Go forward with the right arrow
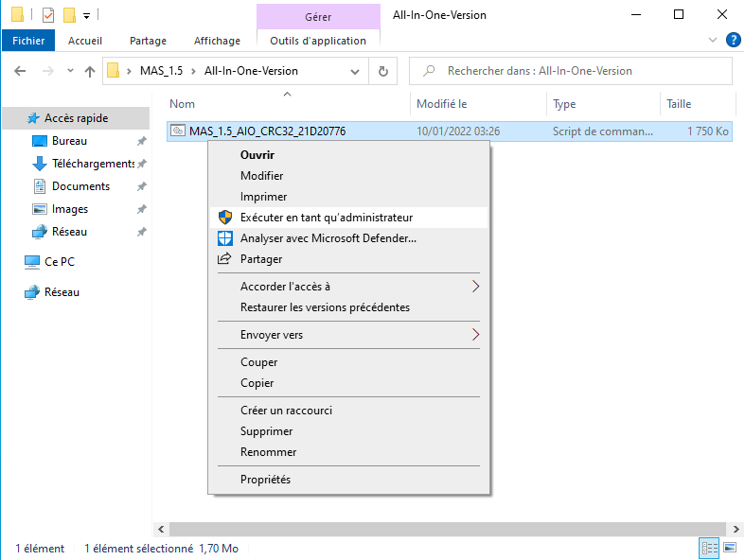Viewport: 745px width, 560px height. (x=48, y=71)
